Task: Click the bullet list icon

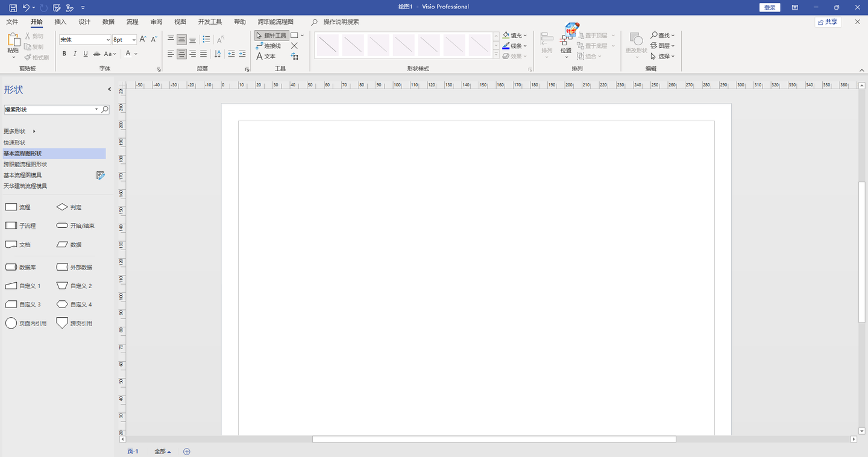Action: [206, 39]
